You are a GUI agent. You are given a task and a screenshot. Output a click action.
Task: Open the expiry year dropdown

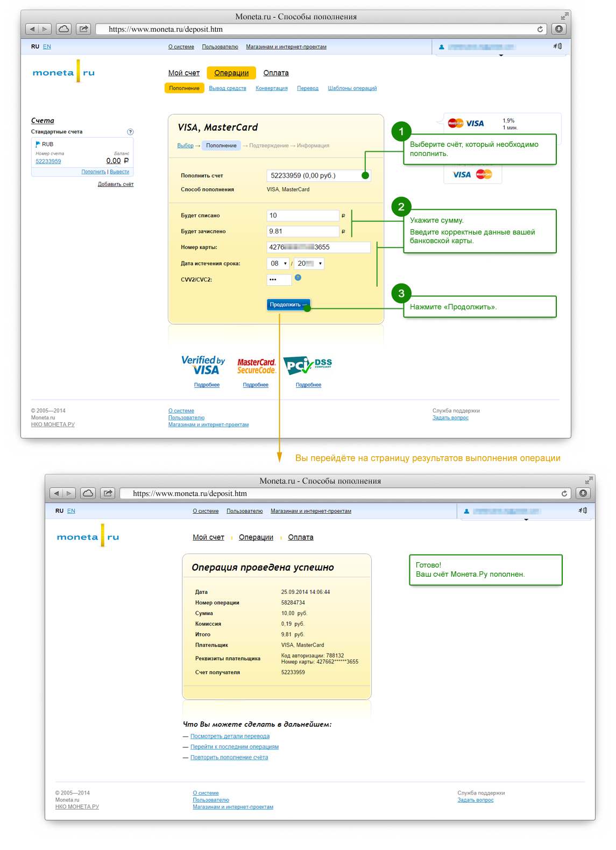tap(309, 264)
